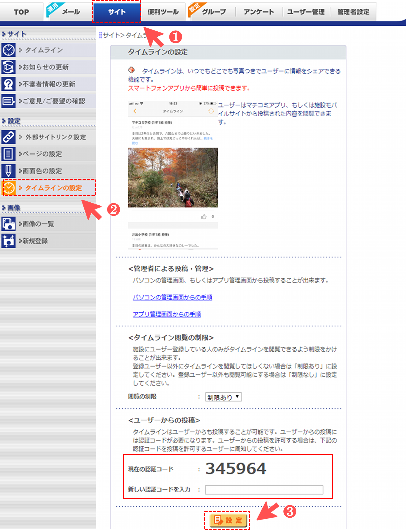Select the 便利ツール tab
Viewport: 406px width, 532px height.
[163, 12]
